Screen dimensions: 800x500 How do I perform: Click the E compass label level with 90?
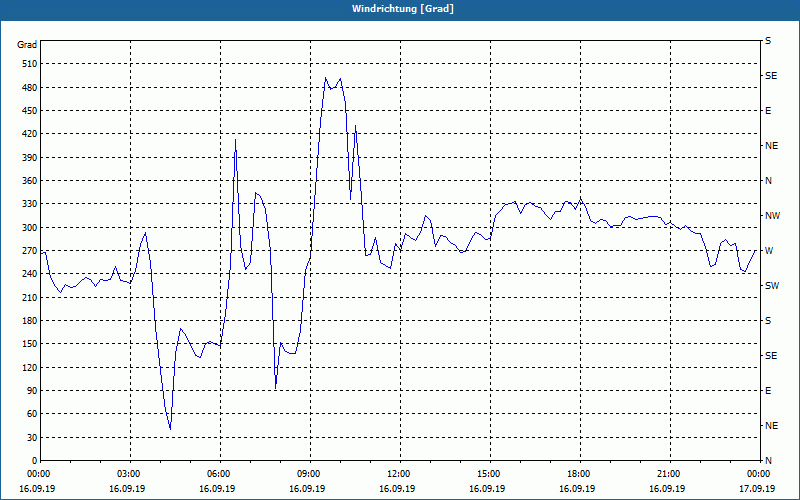pyautogui.click(x=768, y=391)
